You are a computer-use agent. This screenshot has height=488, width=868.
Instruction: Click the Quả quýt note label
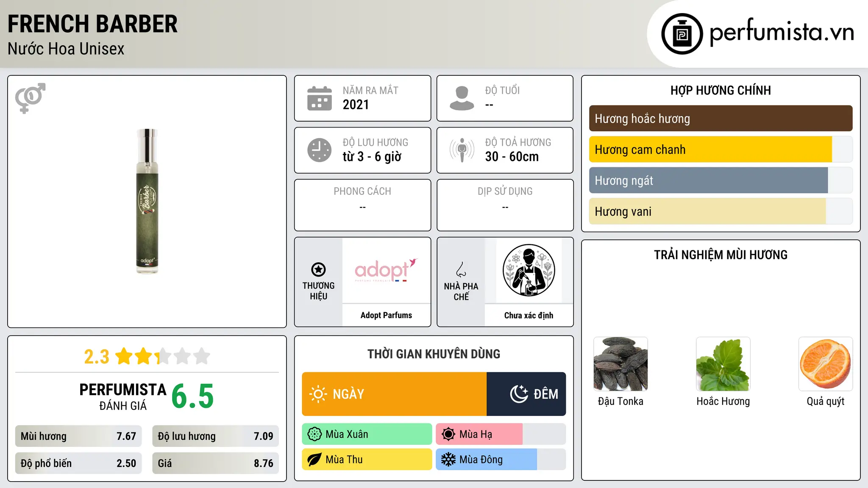coord(826,401)
